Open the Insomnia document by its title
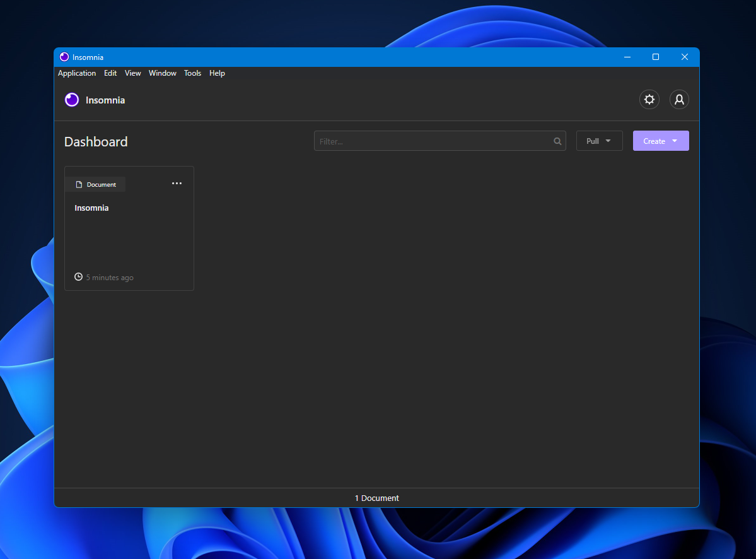Viewport: 756px width, 559px height. [91, 208]
